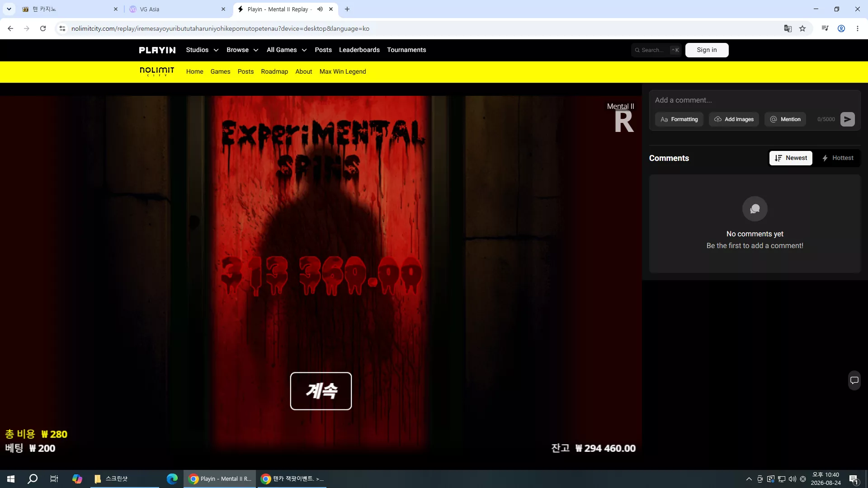This screenshot has width=868, height=488.
Task: Open Chrome's three-dot menu
Action: (x=858, y=28)
